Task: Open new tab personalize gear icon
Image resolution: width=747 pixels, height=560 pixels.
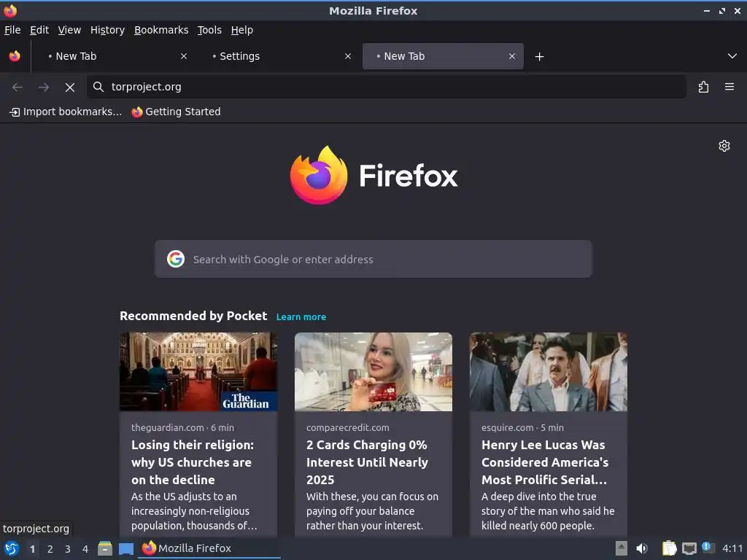Action: 724,146
